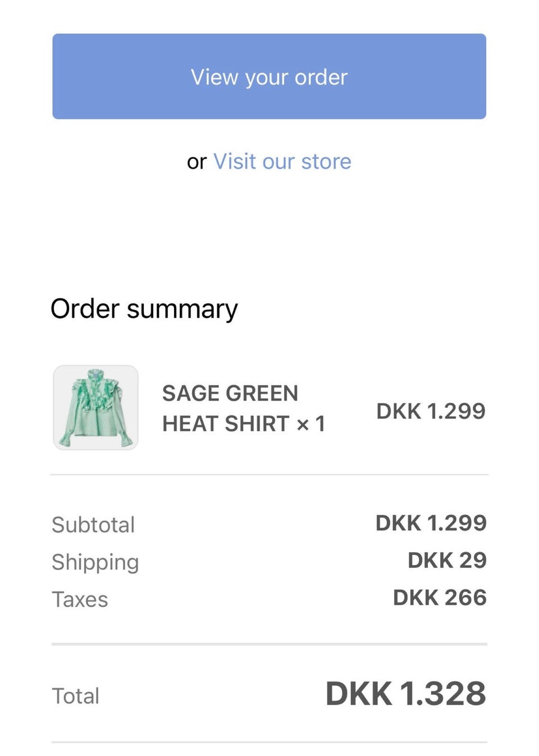Click the item price DKK 1.299 beside the shirt
The width and height of the screenshot is (539, 756).
point(430,411)
